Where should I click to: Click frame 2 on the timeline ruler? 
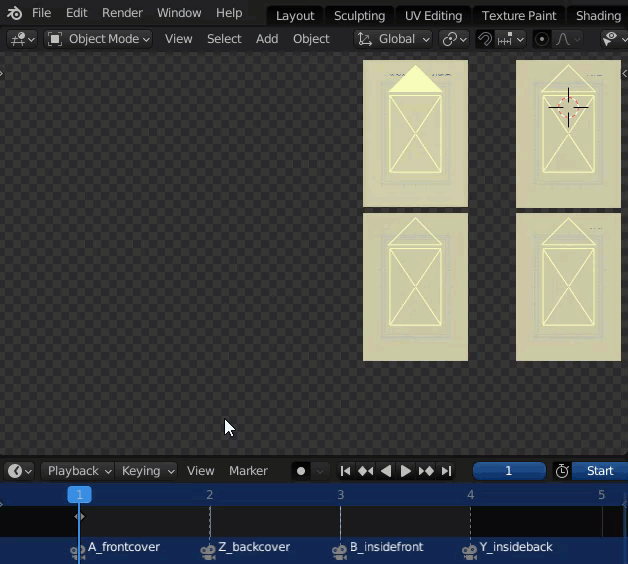[209, 495]
